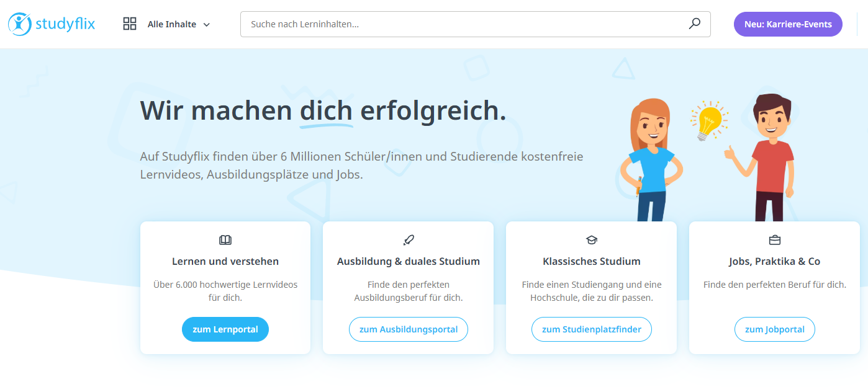Open the Alle Inhalte menu
Viewport: 868px width, 387px height.
coord(171,24)
